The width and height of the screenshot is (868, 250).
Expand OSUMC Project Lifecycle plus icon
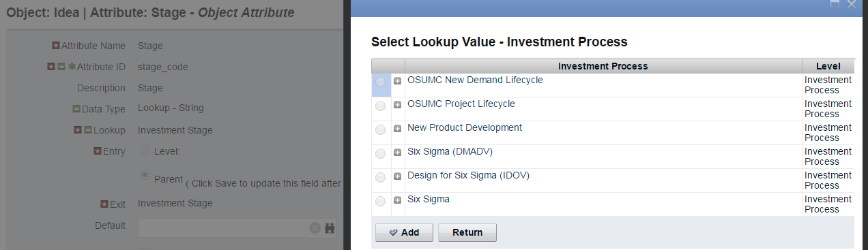click(398, 105)
